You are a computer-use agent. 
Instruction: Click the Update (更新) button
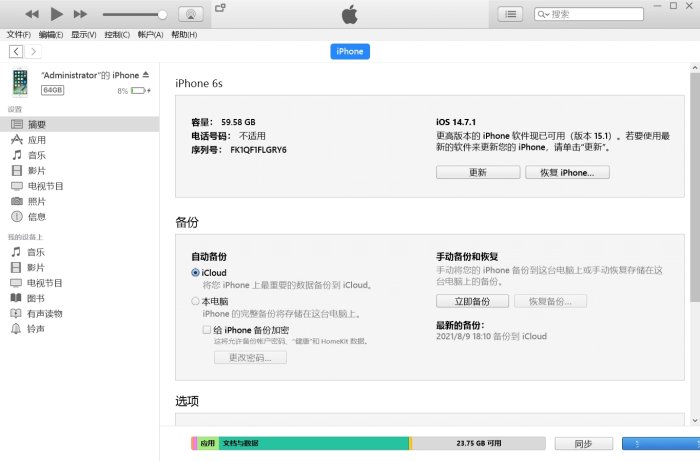[x=477, y=172]
